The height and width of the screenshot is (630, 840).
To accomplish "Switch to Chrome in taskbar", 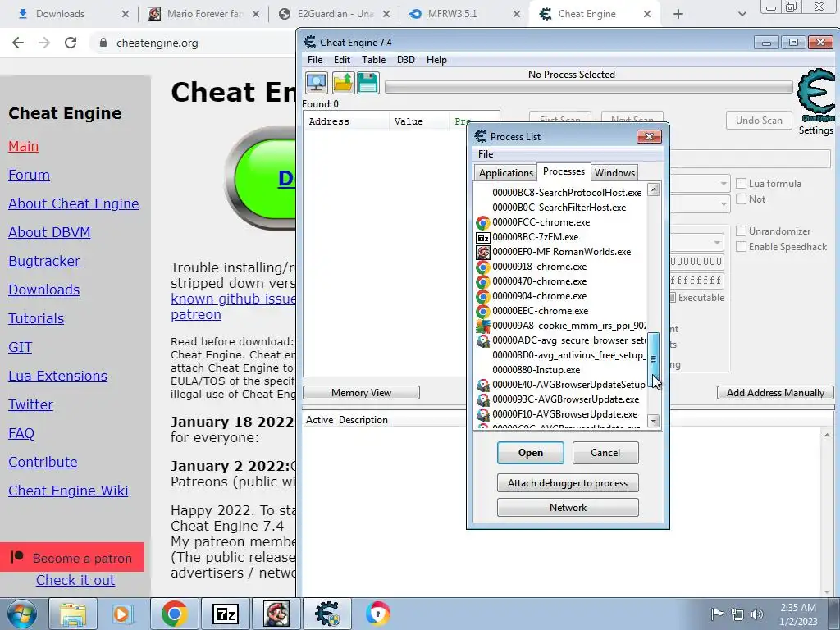I will click(x=174, y=614).
